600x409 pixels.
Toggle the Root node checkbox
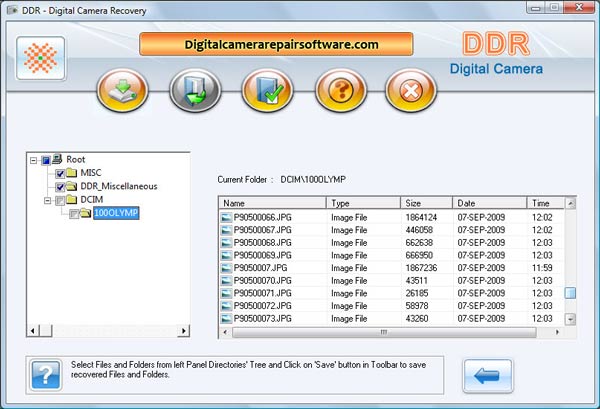pyautogui.click(x=46, y=160)
